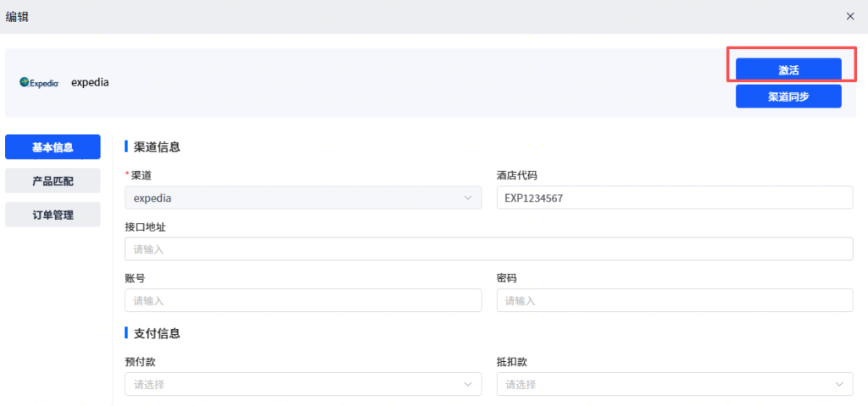Click the 渠道信息 section heading
Screen dimensions: 868x406
[x=157, y=147]
